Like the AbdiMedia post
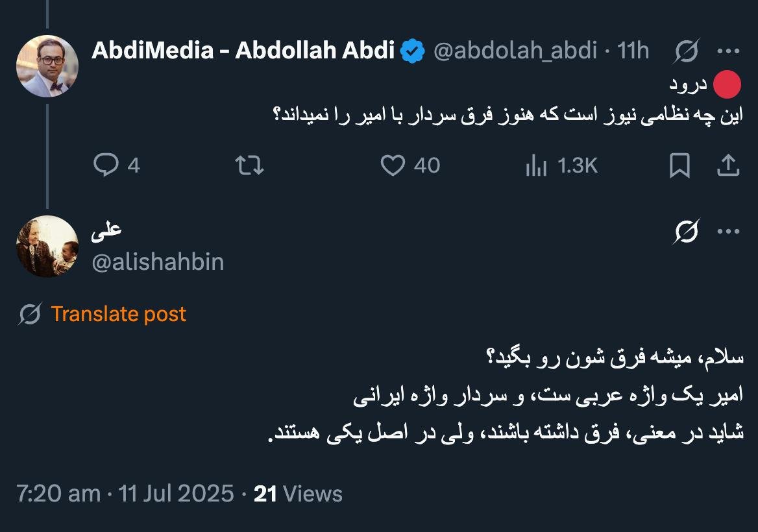Viewport: 758px width, 532px height. [x=393, y=165]
